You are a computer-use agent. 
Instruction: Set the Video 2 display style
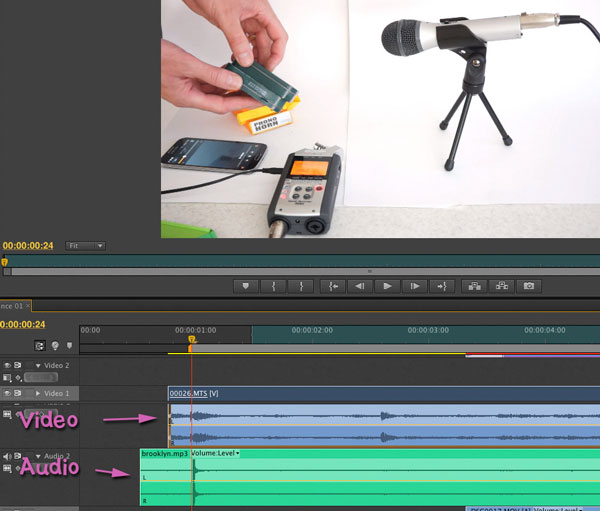click(x=7, y=378)
